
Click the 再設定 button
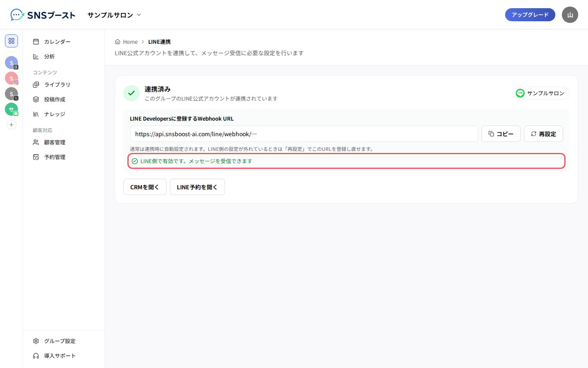[543, 134]
